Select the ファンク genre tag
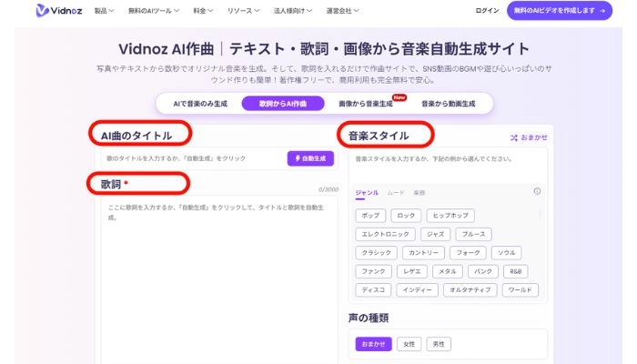 pos(373,271)
